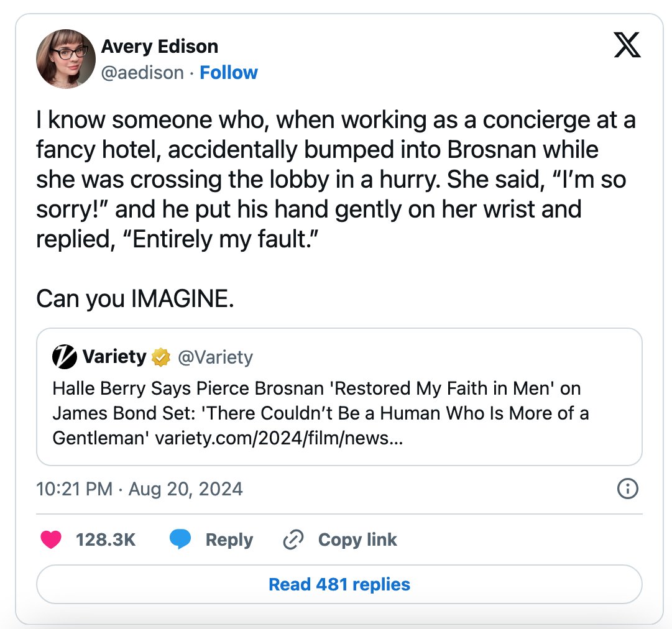Click the @Variety handle in the quoted tweet
672x629 pixels.
(215, 357)
